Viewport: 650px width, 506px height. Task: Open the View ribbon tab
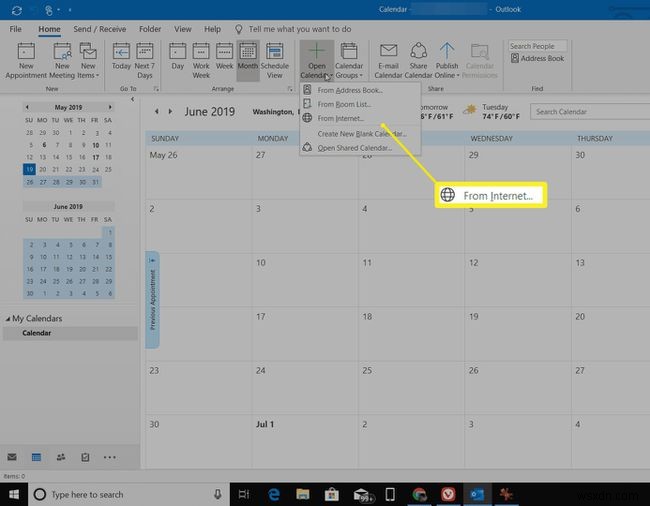pos(182,29)
